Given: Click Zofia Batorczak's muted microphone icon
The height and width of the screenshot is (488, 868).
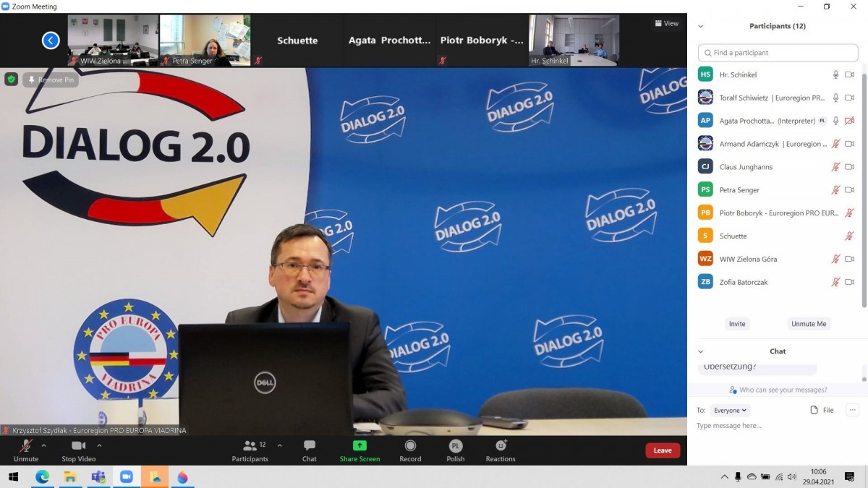Looking at the screenshot, I should click(x=835, y=282).
